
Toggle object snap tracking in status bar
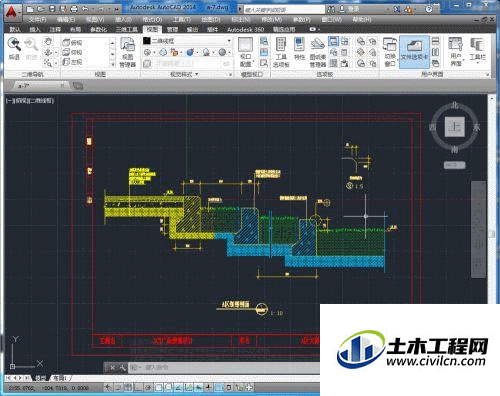pyautogui.click(x=179, y=388)
